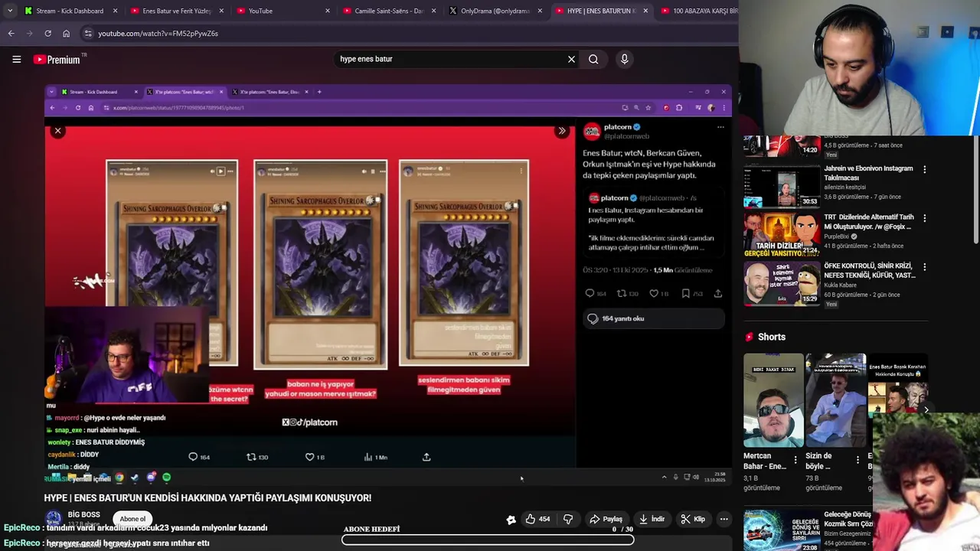Close the Camille Saint-Saëns tab

(434, 11)
